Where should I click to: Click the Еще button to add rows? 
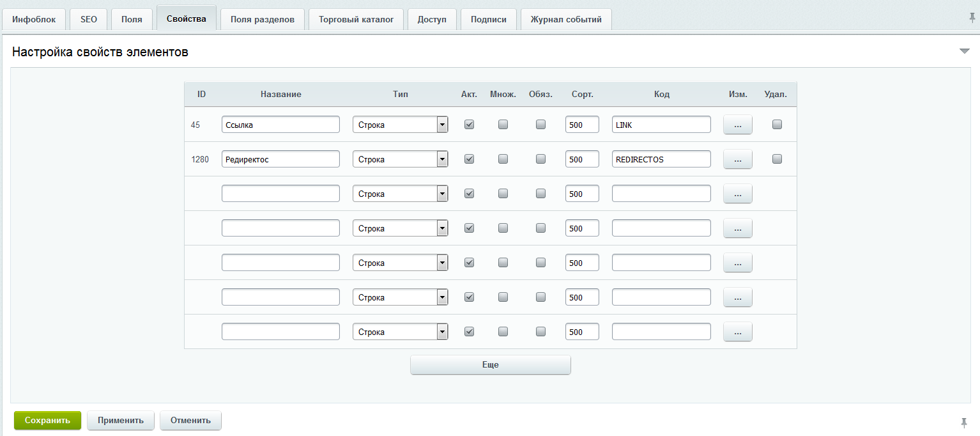click(490, 364)
